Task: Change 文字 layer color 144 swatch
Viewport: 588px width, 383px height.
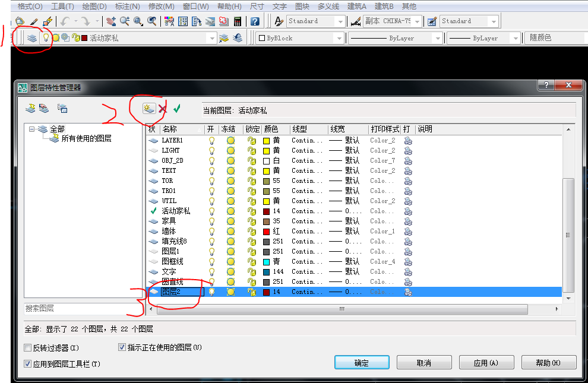Action: click(x=266, y=272)
